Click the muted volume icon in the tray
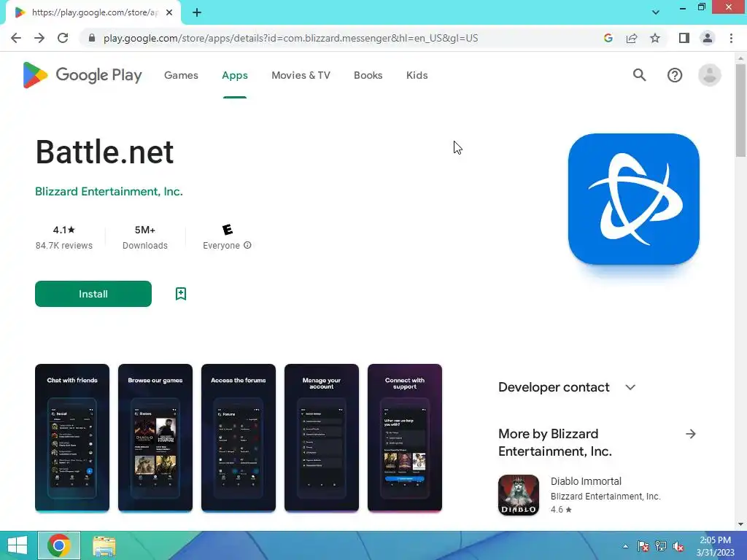The height and width of the screenshot is (560, 747). click(x=678, y=546)
